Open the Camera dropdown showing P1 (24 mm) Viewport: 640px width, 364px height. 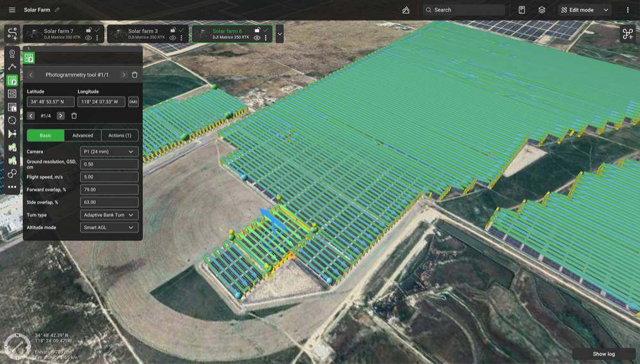pos(109,152)
